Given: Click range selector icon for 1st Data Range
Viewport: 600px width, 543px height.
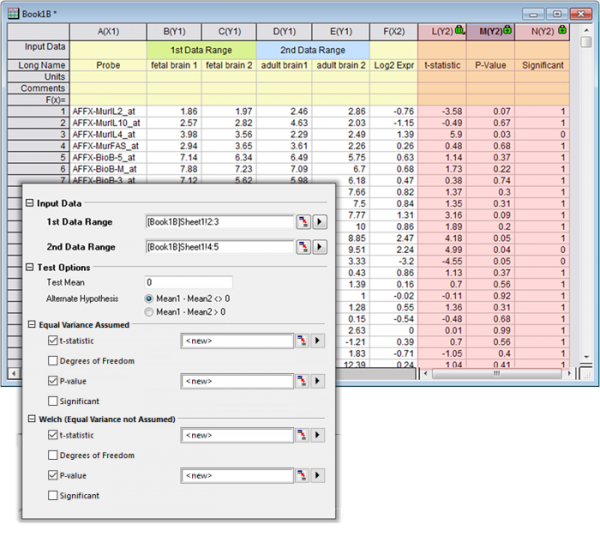Looking at the screenshot, I should click(x=303, y=222).
